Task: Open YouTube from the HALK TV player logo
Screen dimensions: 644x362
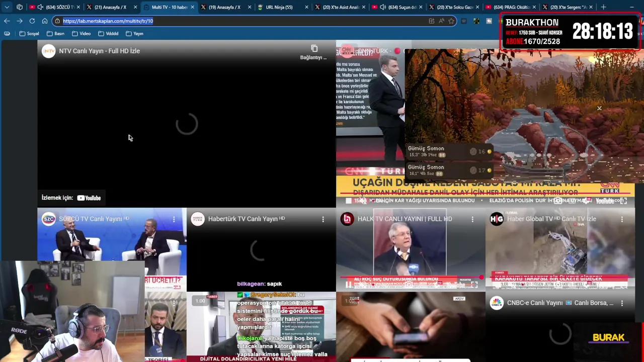Action: 456,285
